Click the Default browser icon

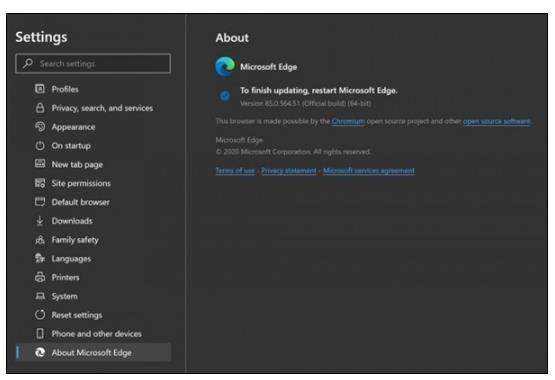pyautogui.click(x=40, y=201)
